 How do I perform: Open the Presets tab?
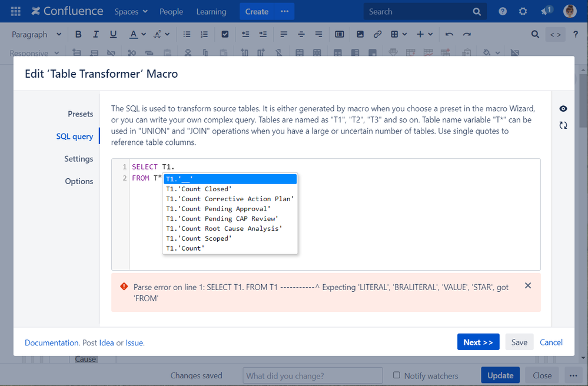[x=80, y=114]
